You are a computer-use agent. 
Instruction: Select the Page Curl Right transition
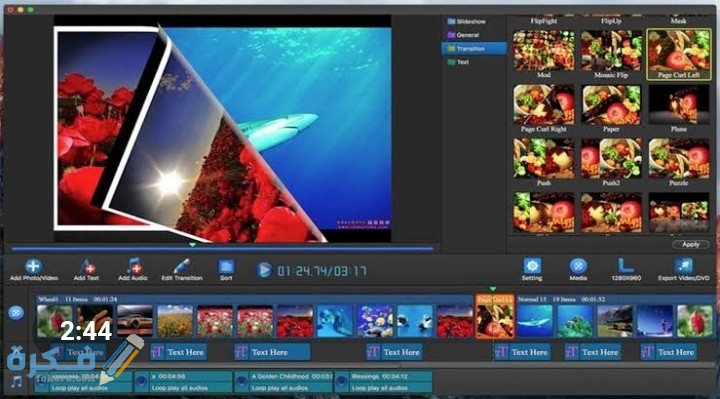point(544,105)
